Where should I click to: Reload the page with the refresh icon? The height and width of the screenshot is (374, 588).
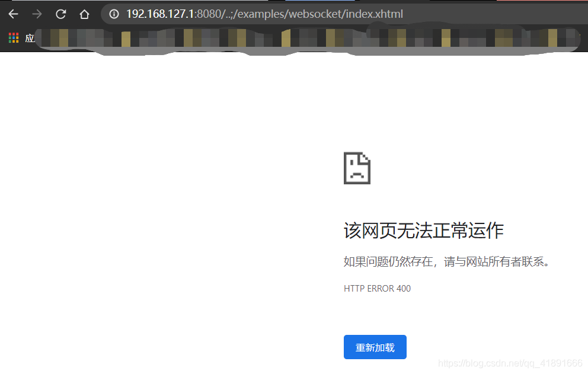[x=60, y=14]
